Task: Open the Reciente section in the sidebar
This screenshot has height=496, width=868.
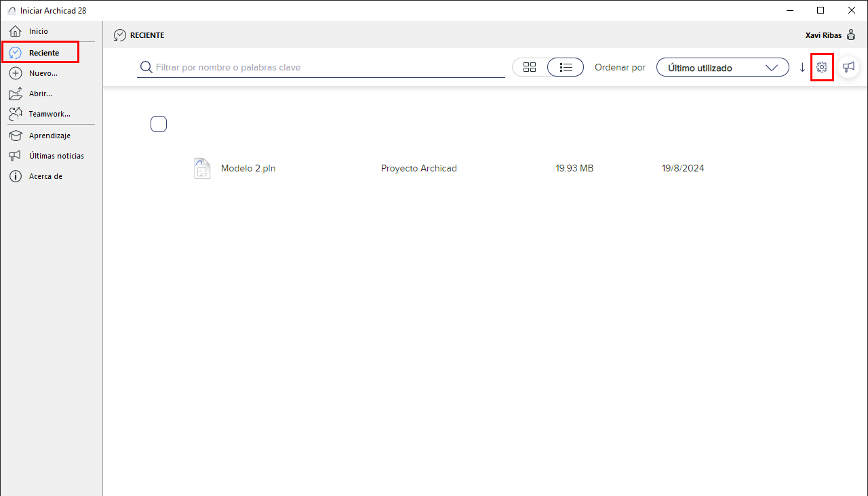Action: (x=41, y=52)
